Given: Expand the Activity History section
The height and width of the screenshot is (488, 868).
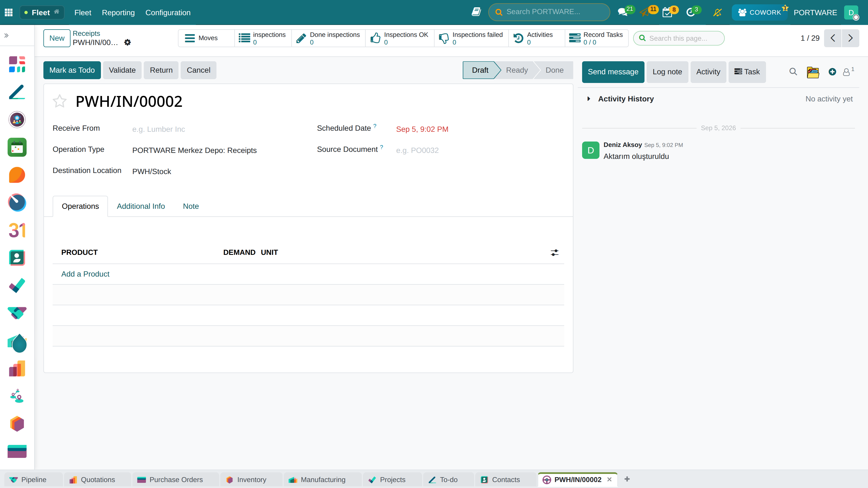Looking at the screenshot, I should tap(626, 99).
